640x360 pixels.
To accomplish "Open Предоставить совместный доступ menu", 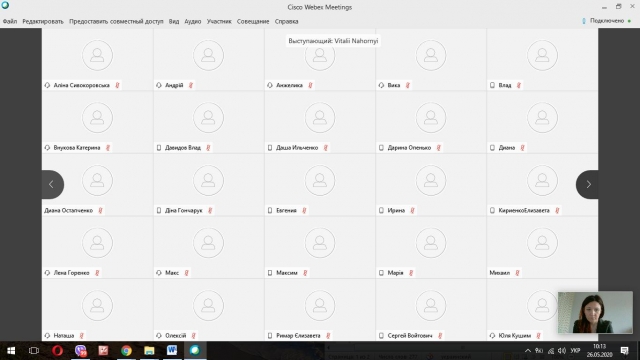I will pos(116,21).
